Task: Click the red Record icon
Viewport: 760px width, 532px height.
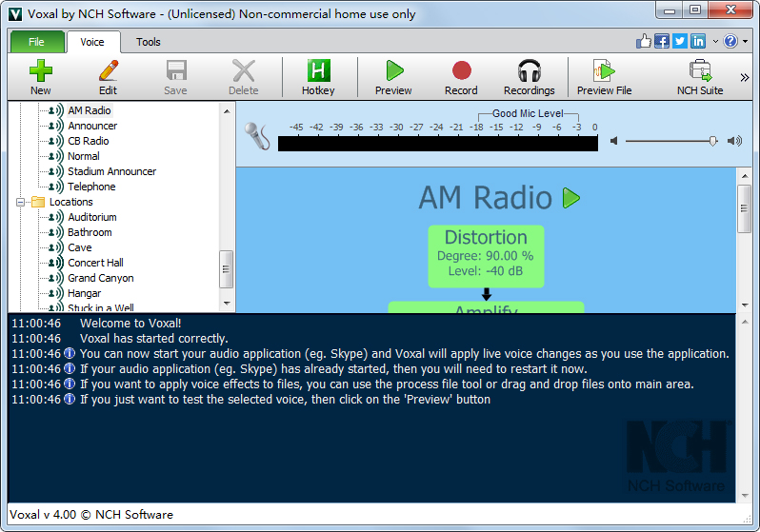Action: coord(461,70)
